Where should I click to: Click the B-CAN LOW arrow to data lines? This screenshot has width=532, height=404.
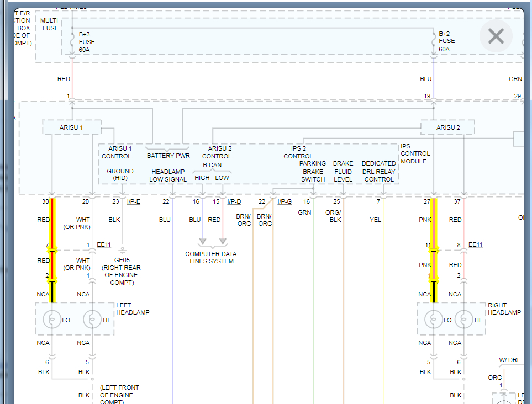pyautogui.click(x=223, y=241)
